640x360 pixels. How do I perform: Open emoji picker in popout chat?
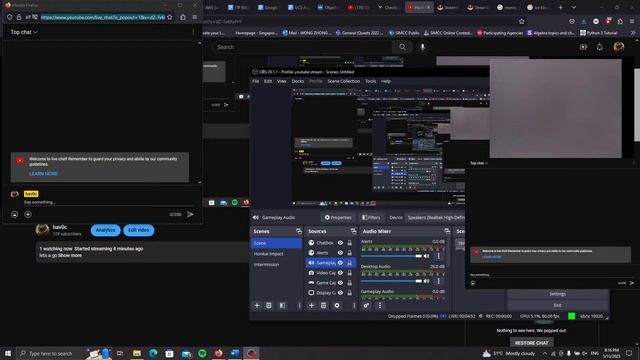point(15,214)
